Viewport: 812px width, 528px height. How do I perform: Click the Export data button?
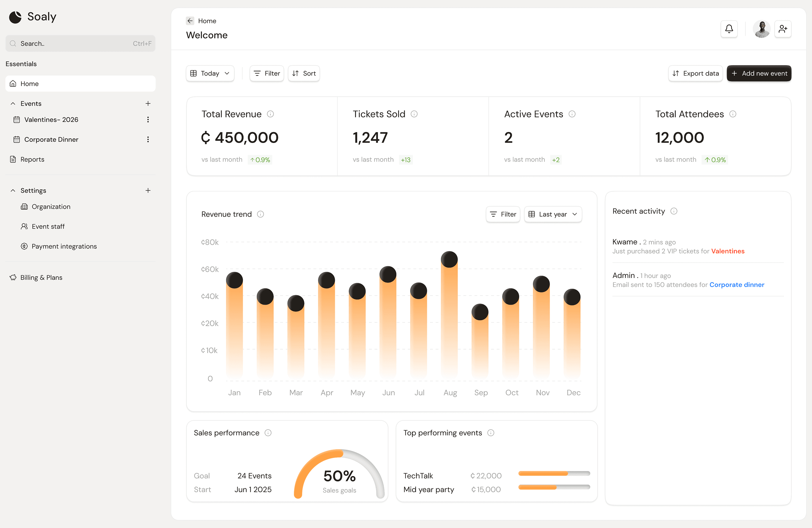(695, 73)
